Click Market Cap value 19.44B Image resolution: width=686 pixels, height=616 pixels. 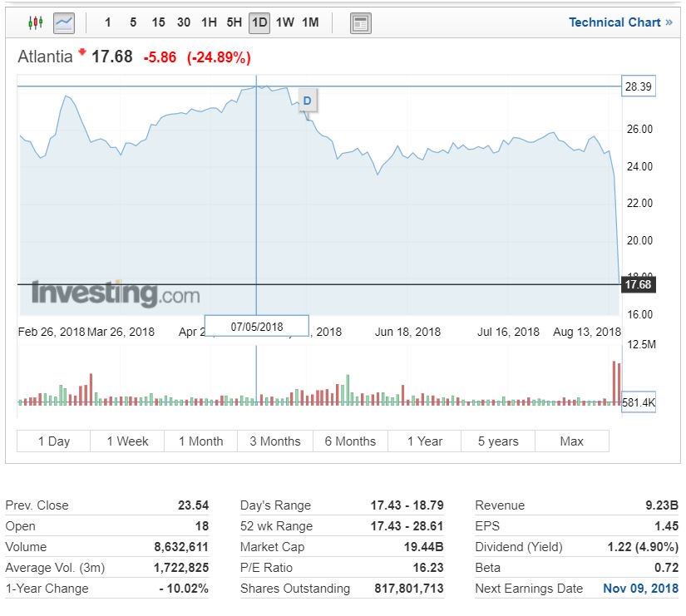(424, 547)
